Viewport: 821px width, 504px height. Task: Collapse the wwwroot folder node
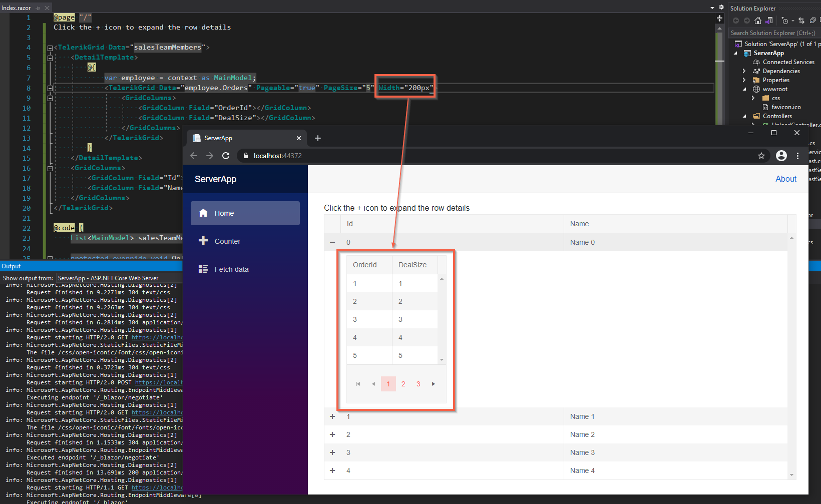tap(744, 89)
